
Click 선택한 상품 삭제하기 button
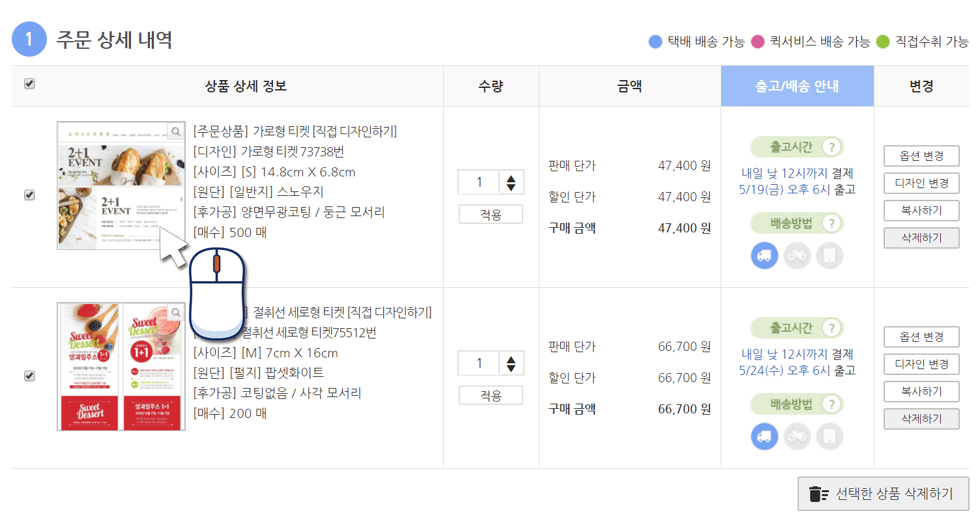883,493
